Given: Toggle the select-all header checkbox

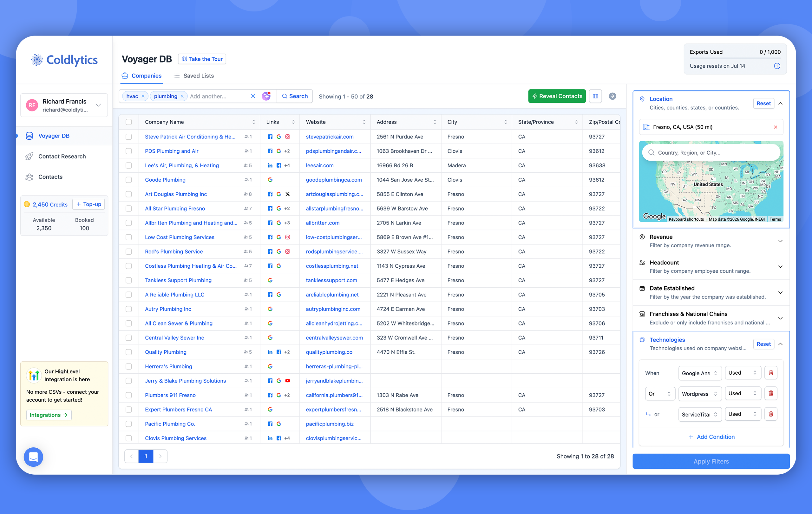Looking at the screenshot, I should point(129,122).
